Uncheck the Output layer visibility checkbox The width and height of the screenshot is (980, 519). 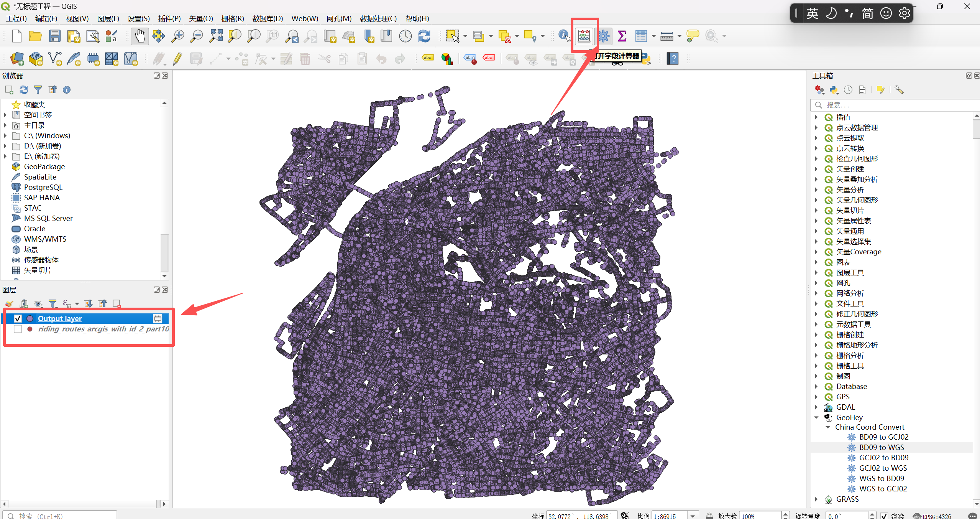[x=18, y=318]
